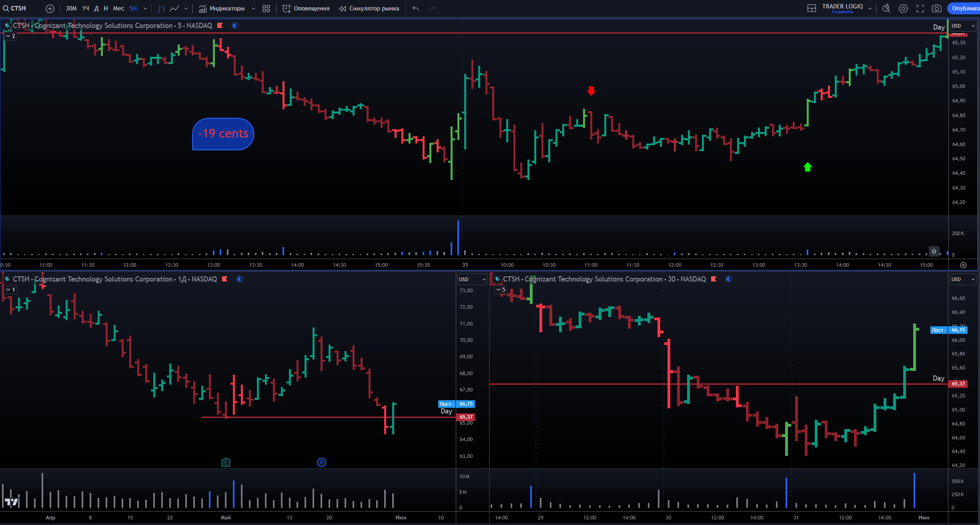This screenshot has width=980, height=525.
Task: Click red flag icon on 30-minute chart title
Action: click(713, 279)
